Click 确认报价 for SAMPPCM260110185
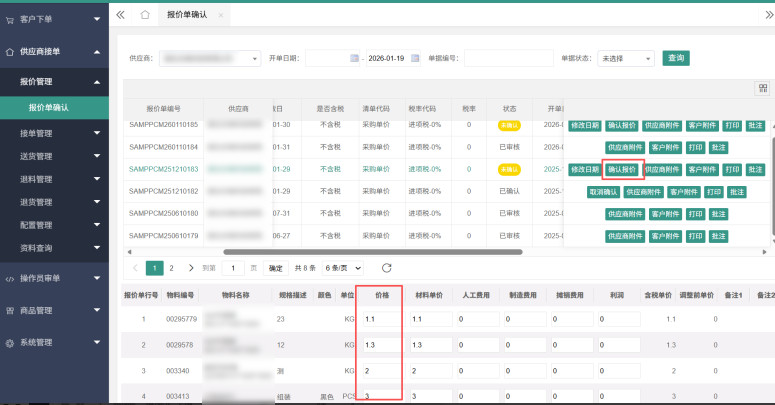 click(x=622, y=126)
